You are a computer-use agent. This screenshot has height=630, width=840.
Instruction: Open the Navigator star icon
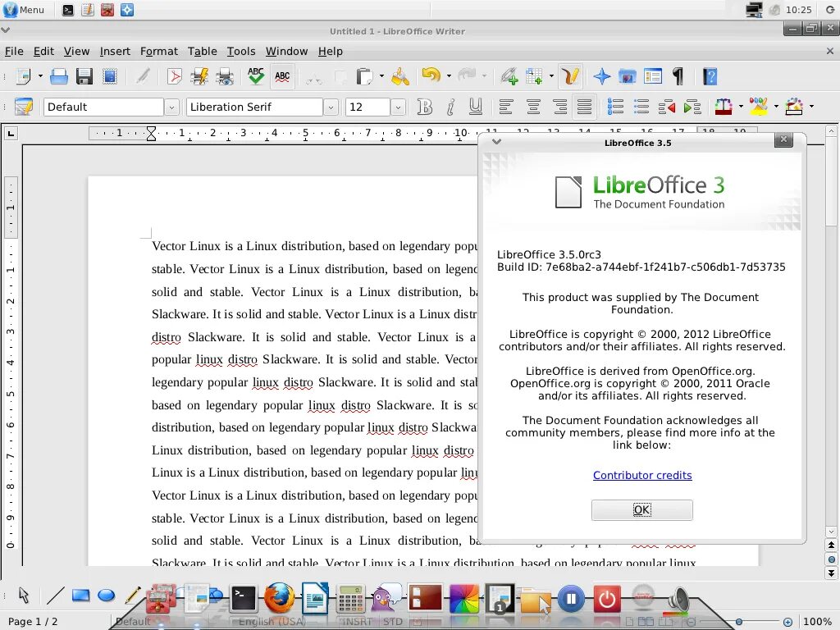tap(602, 76)
